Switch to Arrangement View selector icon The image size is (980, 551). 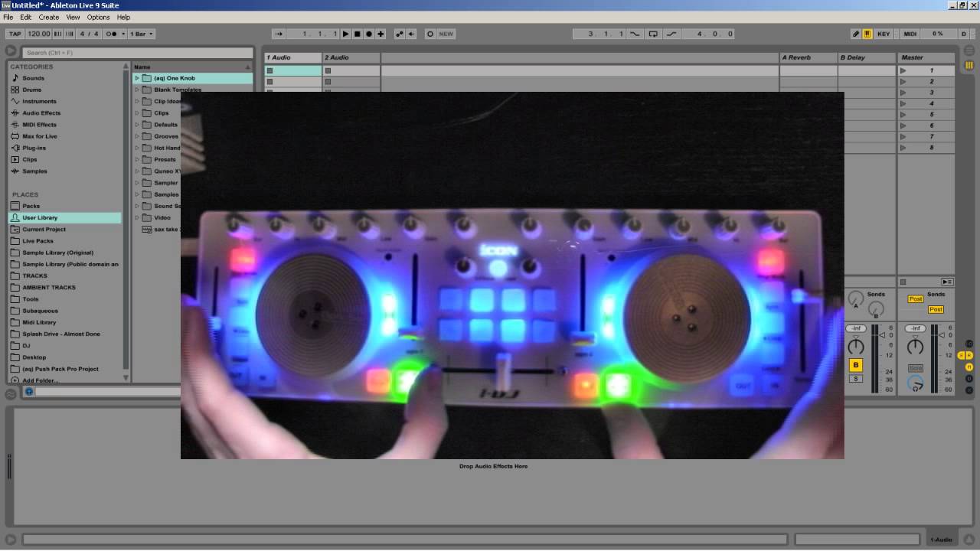(969, 52)
